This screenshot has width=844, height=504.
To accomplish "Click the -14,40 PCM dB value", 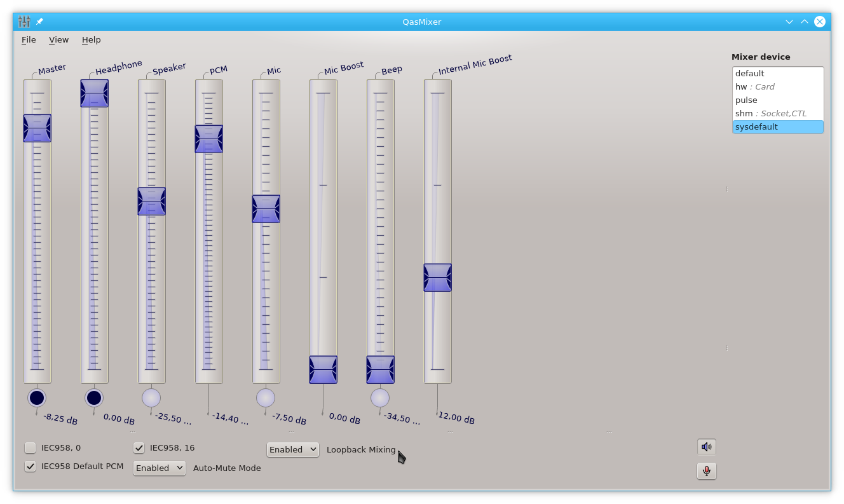I will coord(231,419).
